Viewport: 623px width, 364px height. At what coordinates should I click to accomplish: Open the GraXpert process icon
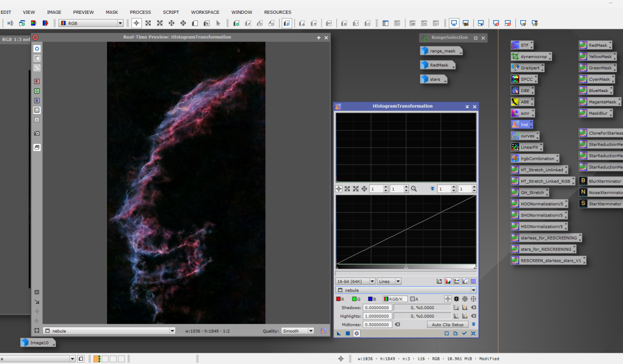point(529,68)
